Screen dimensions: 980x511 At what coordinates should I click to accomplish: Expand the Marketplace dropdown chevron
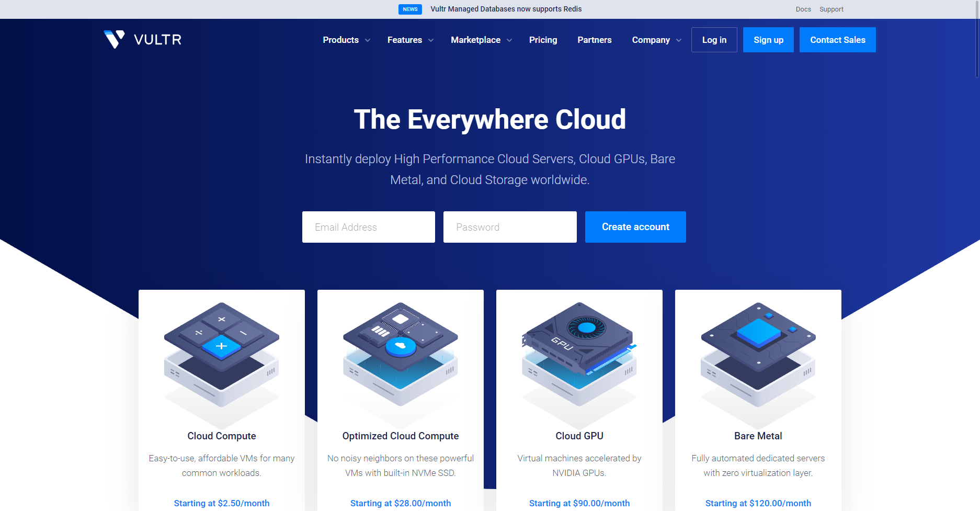point(509,40)
